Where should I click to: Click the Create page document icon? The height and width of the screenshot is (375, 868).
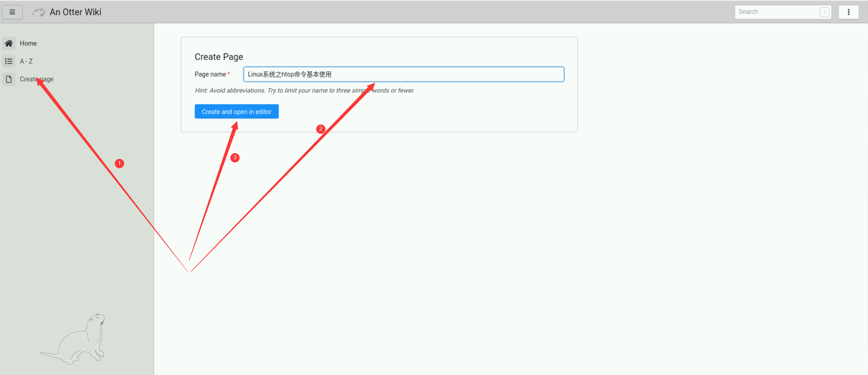click(x=9, y=79)
